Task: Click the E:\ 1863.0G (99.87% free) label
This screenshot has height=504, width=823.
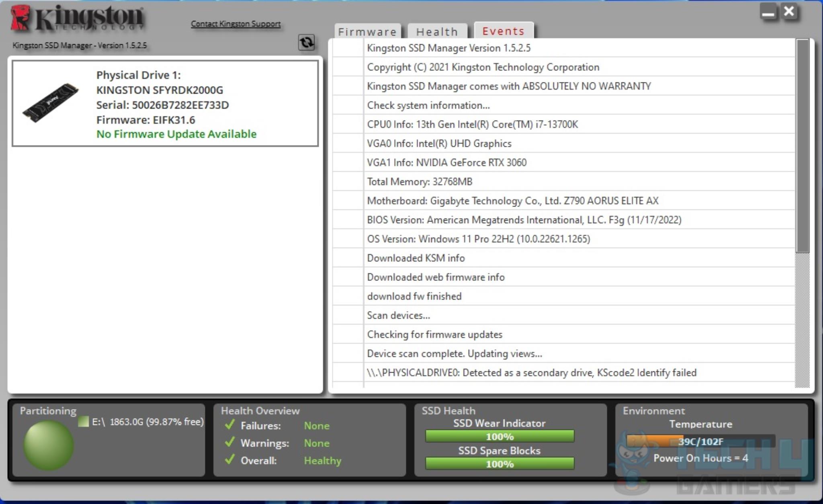Action: click(x=148, y=422)
